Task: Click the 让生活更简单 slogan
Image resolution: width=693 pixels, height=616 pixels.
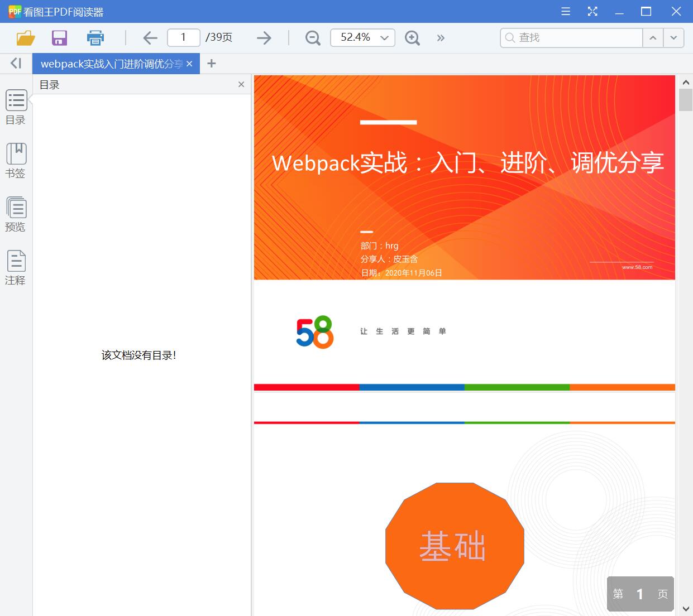Action: [403, 331]
